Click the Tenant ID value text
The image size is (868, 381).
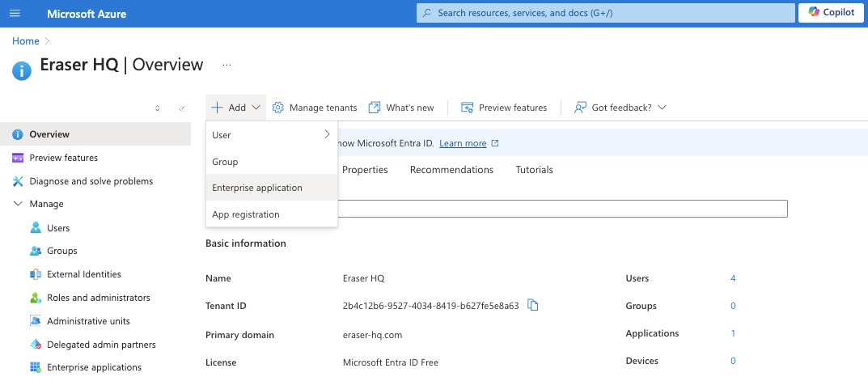[x=430, y=306]
